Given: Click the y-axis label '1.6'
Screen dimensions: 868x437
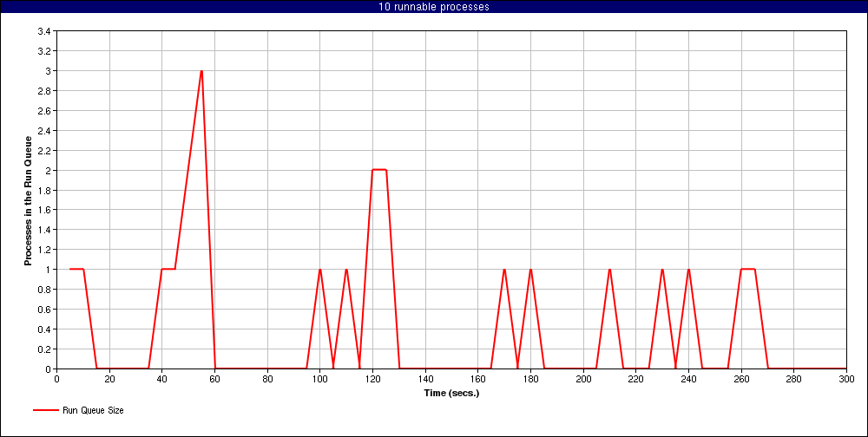Looking at the screenshot, I should (44, 210).
